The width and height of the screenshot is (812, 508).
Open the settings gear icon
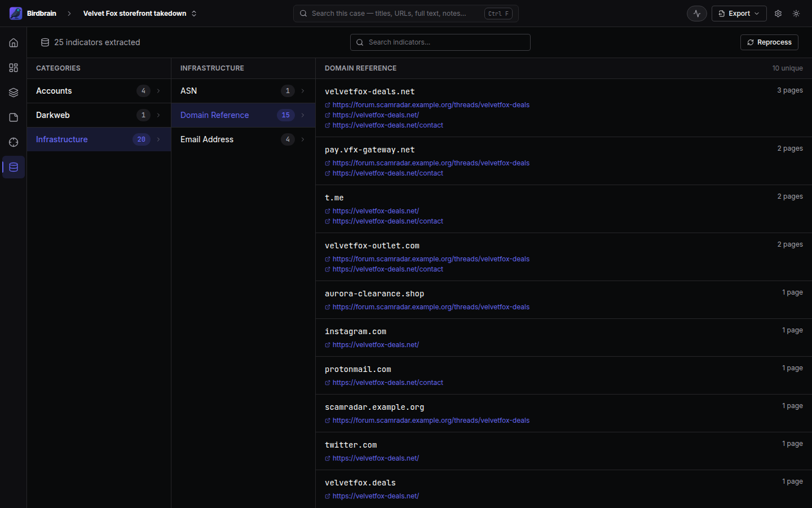tap(778, 14)
